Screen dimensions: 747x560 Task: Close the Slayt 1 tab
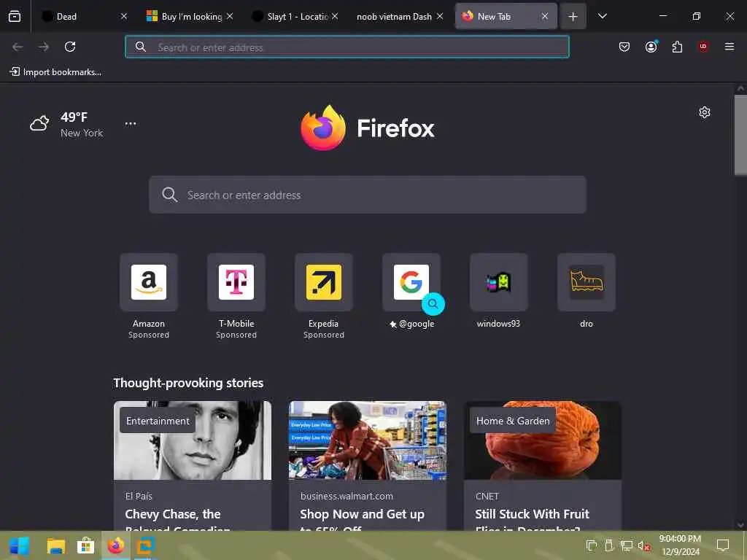335,16
